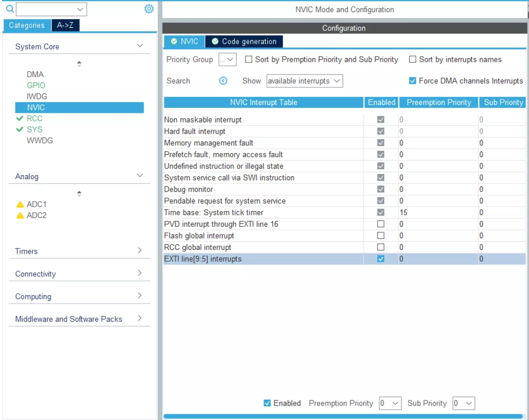Screen dimensions: 529x420
Task: Switch to the A->Z tab
Action: (65, 26)
